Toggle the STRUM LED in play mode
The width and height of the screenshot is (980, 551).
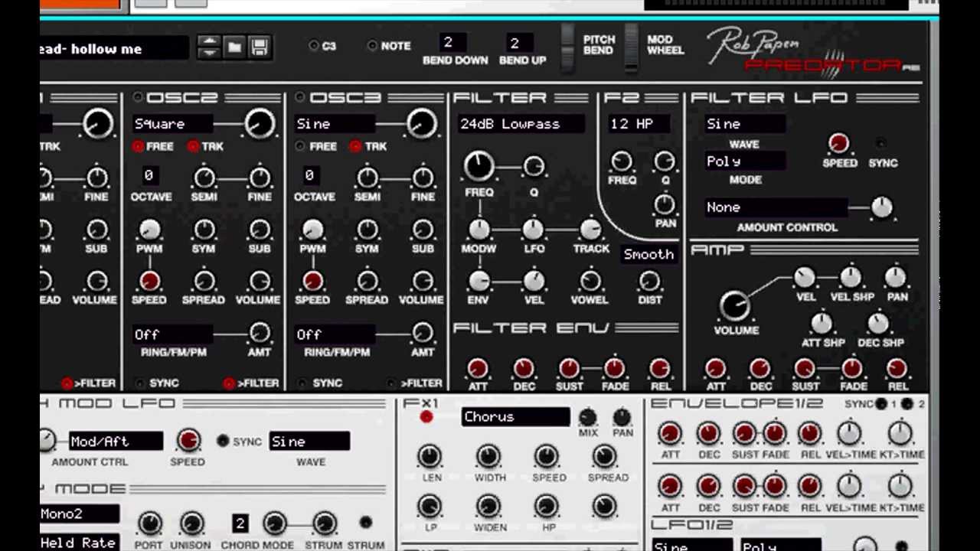(365, 523)
